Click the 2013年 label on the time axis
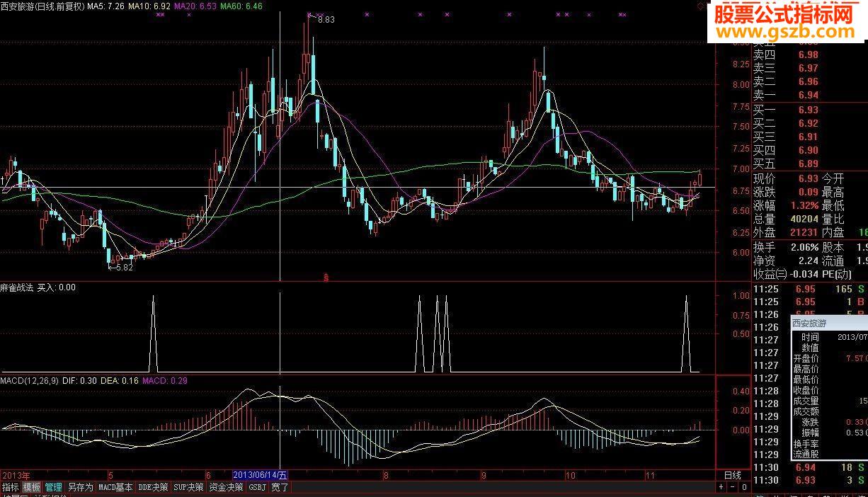This screenshot has width=868, height=497. [16, 474]
